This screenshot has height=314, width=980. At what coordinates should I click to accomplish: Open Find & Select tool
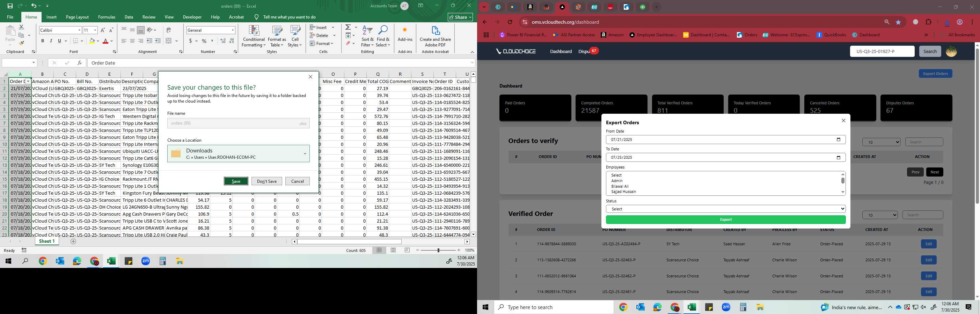(383, 37)
